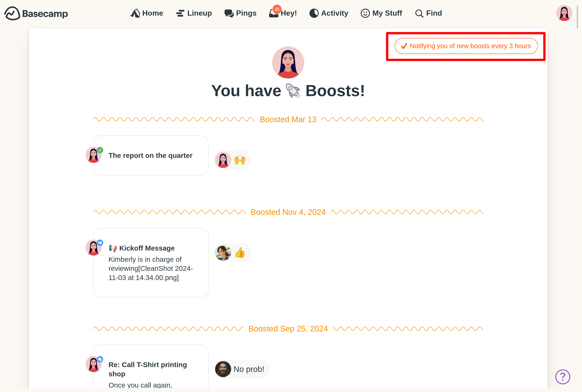Viewport: 582px width, 392px height.
Task: Open Pings chat bubbles icon
Action: (x=229, y=13)
